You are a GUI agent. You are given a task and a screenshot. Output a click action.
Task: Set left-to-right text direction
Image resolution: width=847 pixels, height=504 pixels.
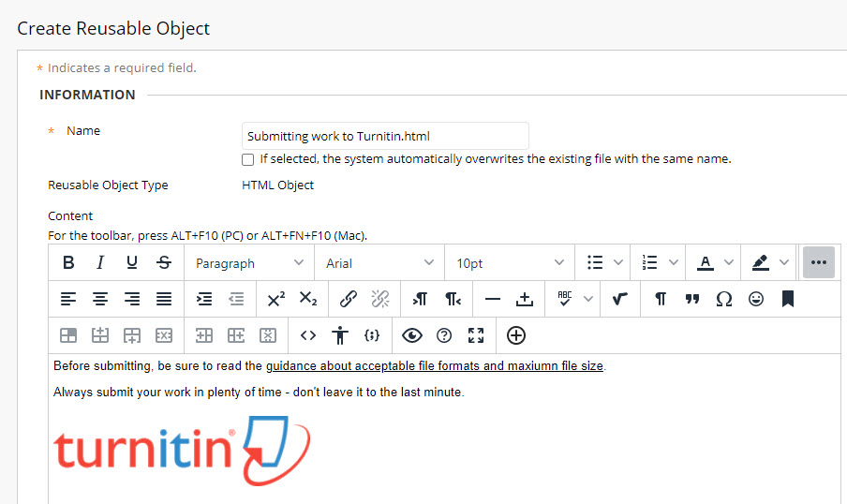tap(421, 299)
